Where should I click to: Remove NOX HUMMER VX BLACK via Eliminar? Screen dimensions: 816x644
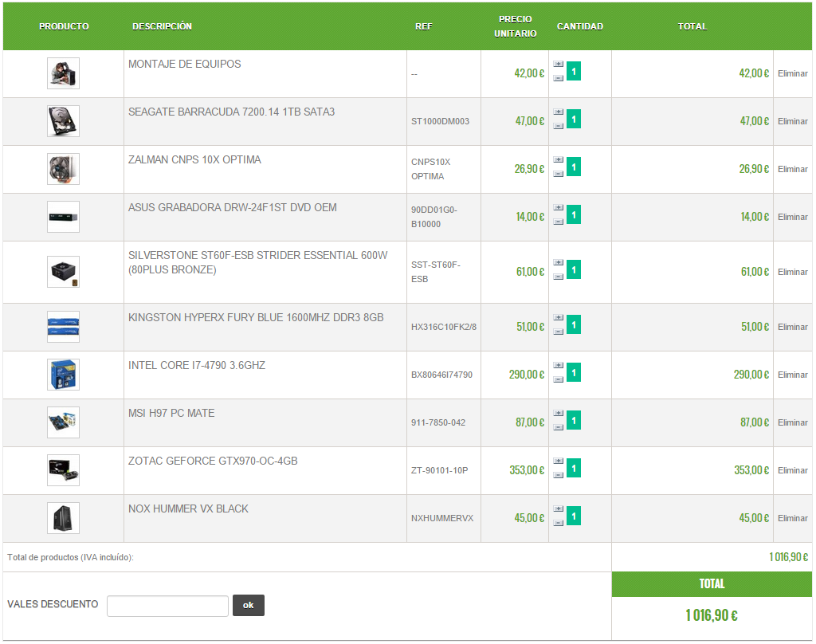click(x=793, y=519)
